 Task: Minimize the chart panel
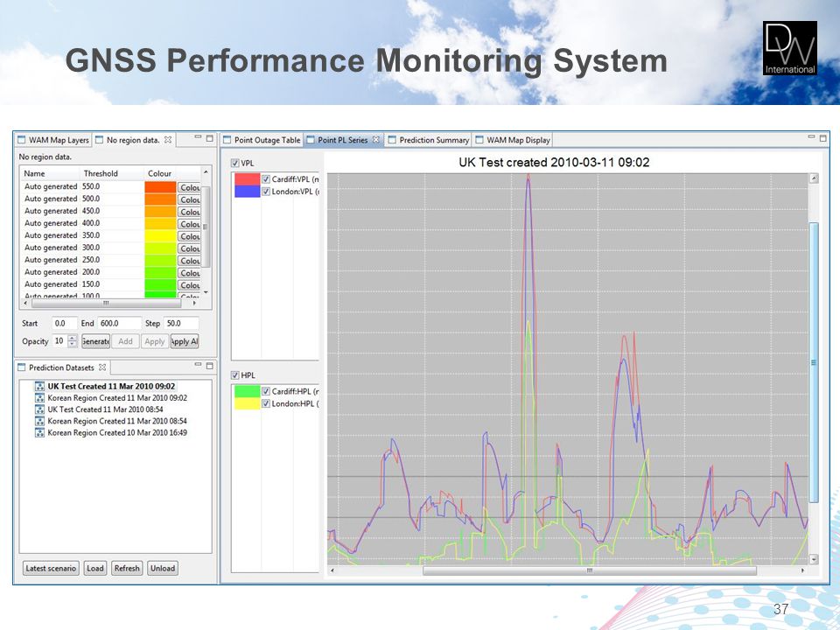(x=812, y=137)
